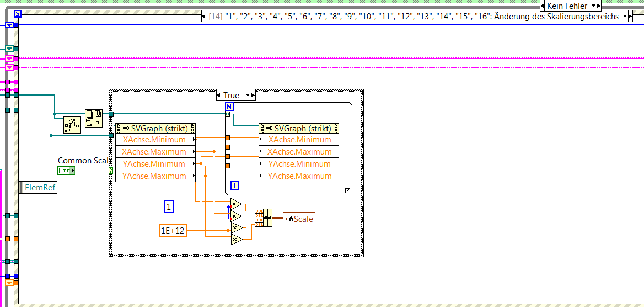This screenshot has height=307, width=644.
Task: Click XAchse.Minimum in the right property node
Action: coord(299,140)
